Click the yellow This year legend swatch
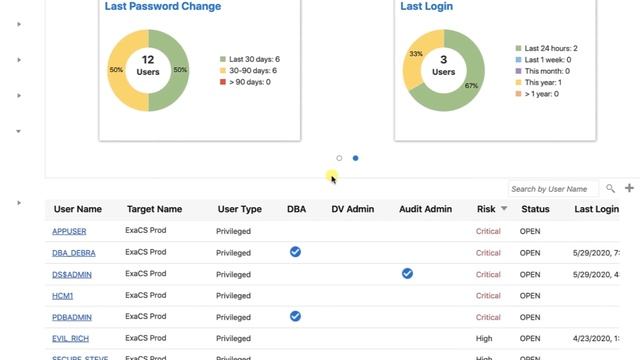The height and width of the screenshot is (360, 640). [518, 82]
